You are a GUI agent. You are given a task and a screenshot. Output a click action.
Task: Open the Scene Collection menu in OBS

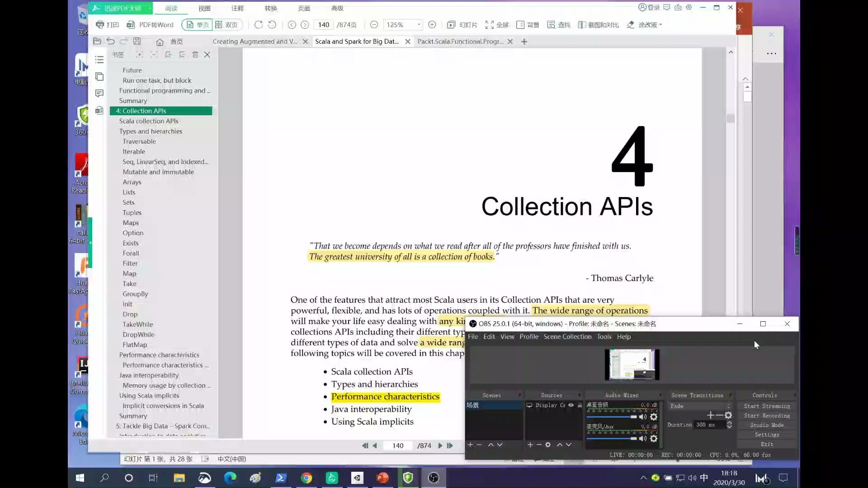click(x=567, y=337)
